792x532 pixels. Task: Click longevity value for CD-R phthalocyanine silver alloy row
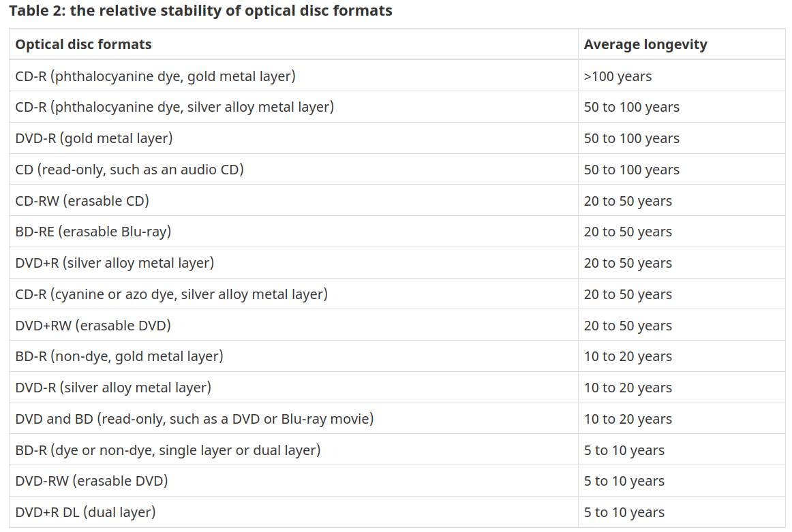click(x=631, y=107)
